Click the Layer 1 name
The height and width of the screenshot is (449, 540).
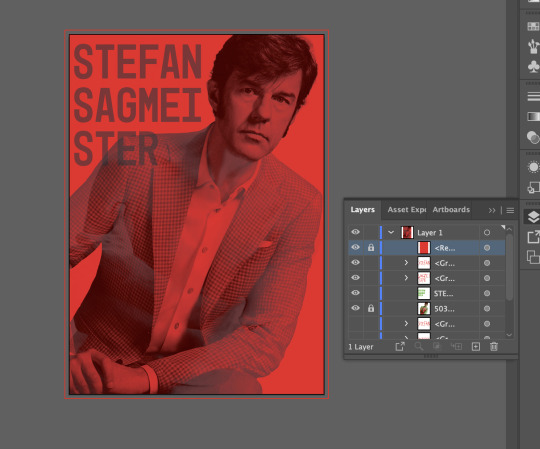(x=430, y=233)
